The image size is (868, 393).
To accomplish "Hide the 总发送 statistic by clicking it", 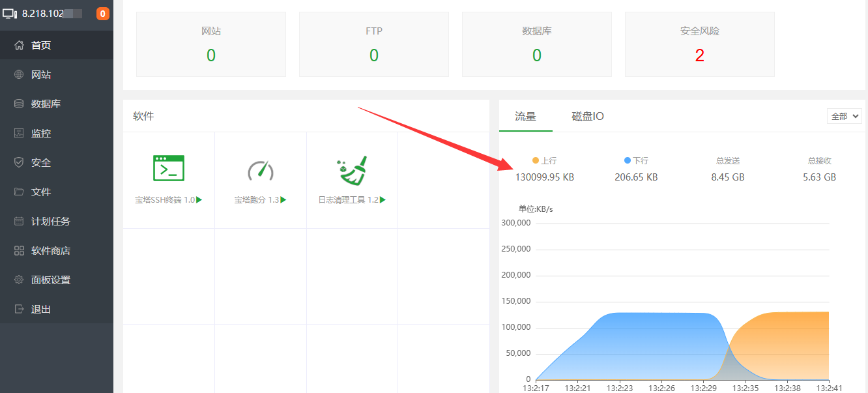I will point(727,160).
